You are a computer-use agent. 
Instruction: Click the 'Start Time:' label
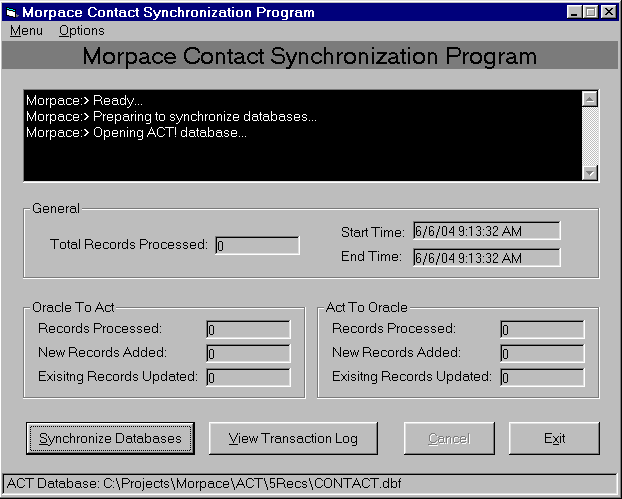pos(372,232)
